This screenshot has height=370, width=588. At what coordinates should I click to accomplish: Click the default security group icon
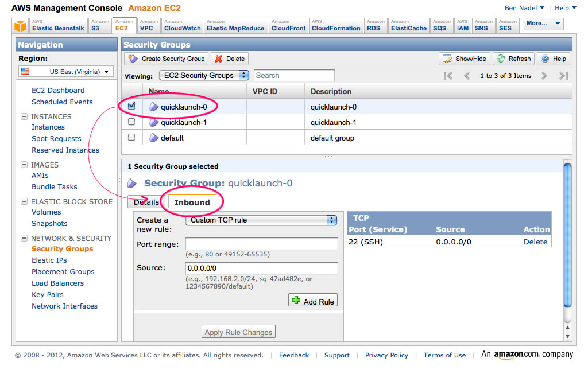point(154,138)
